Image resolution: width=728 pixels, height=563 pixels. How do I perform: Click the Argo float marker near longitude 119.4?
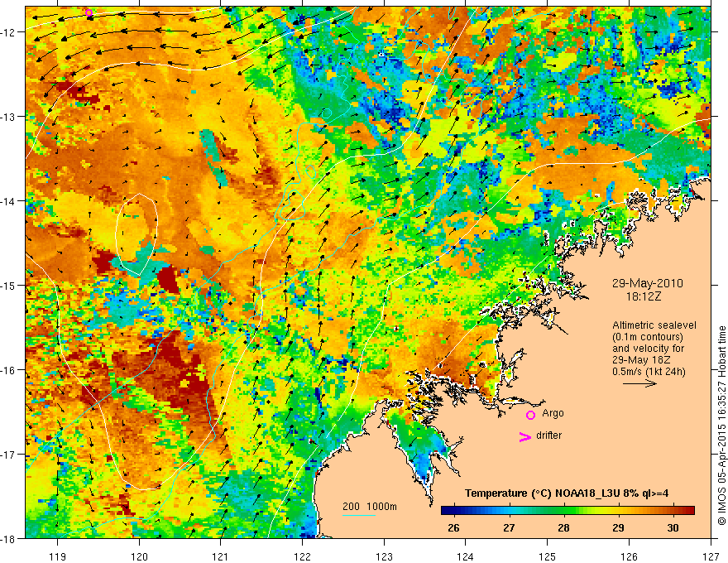click(89, 12)
